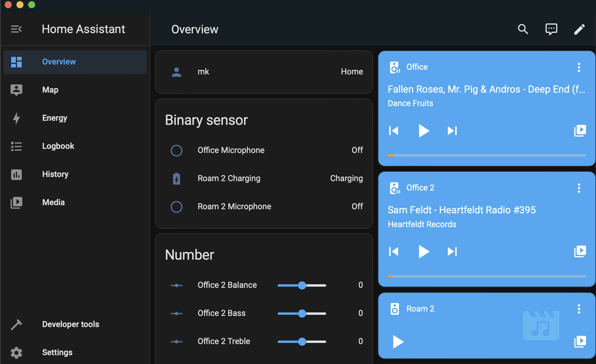Navigate to Logbook panel
The width and height of the screenshot is (596, 364).
(59, 146)
